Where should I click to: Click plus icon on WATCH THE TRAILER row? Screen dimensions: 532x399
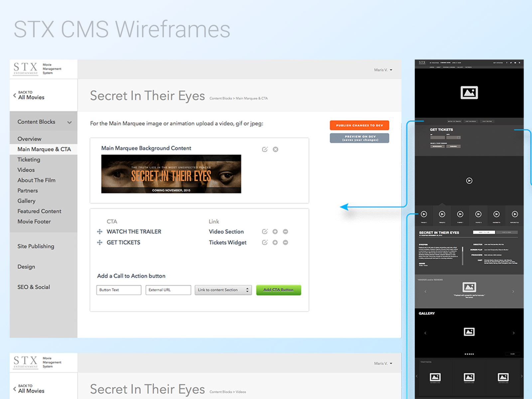(x=275, y=231)
